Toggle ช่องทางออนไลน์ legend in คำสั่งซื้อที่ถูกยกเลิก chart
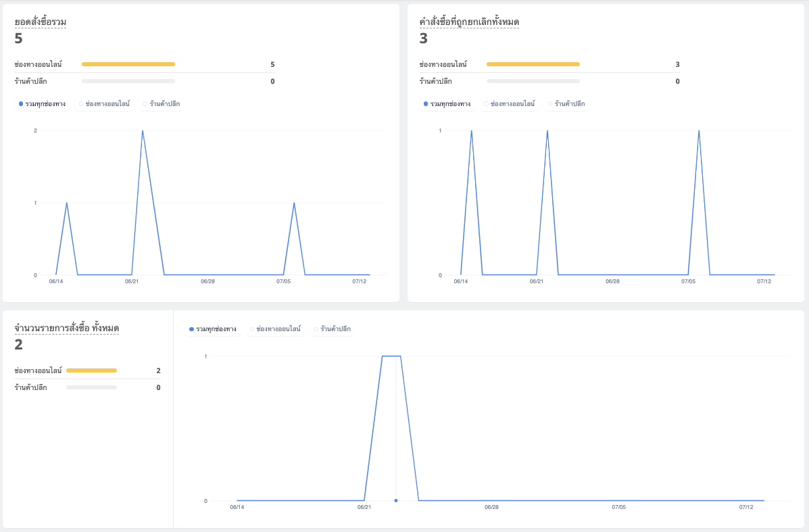Viewport: 809px width, 532px height. click(510, 103)
